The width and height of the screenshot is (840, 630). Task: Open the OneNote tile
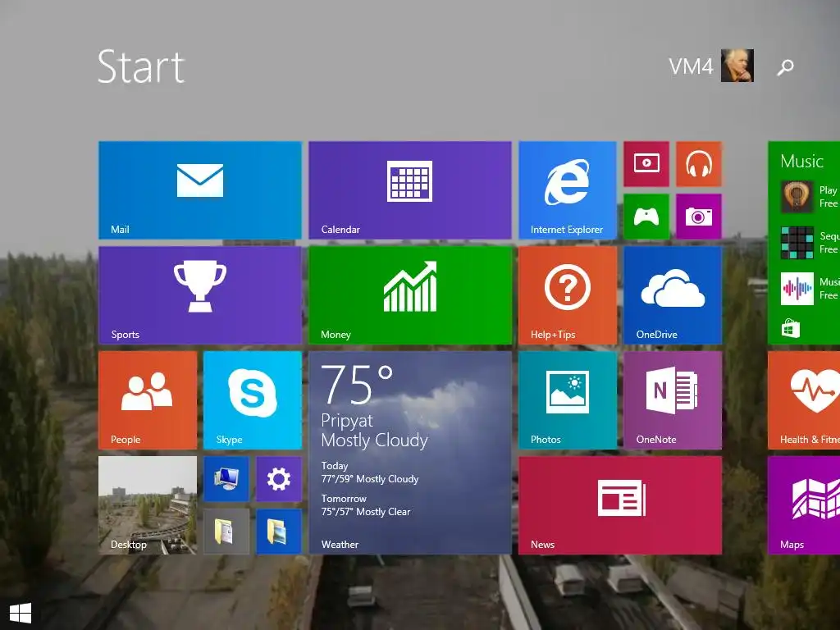(673, 400)
